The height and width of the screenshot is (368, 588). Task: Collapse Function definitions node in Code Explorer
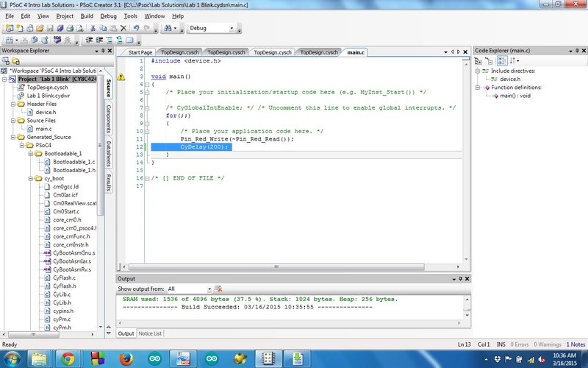[478, 87]
